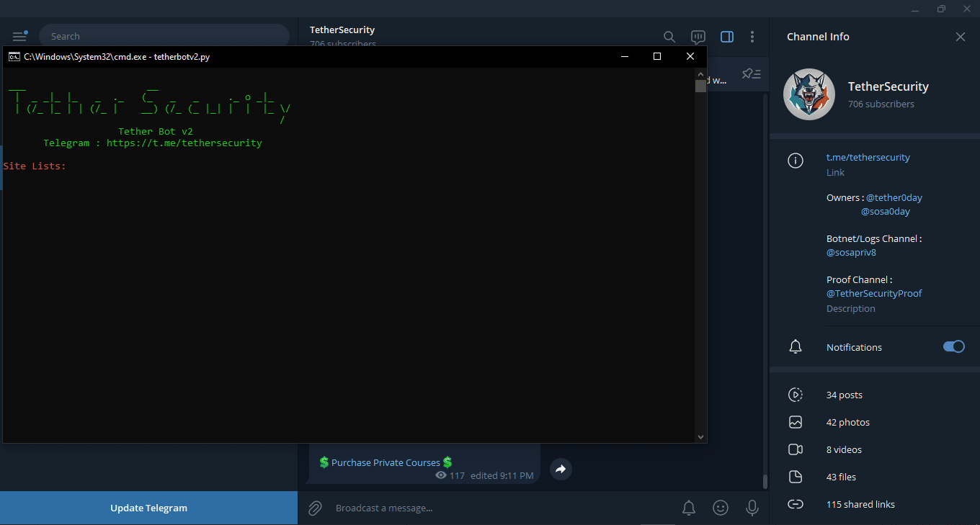Click the forward arrow beside the post
980x525 pixels.
(561, 470)
